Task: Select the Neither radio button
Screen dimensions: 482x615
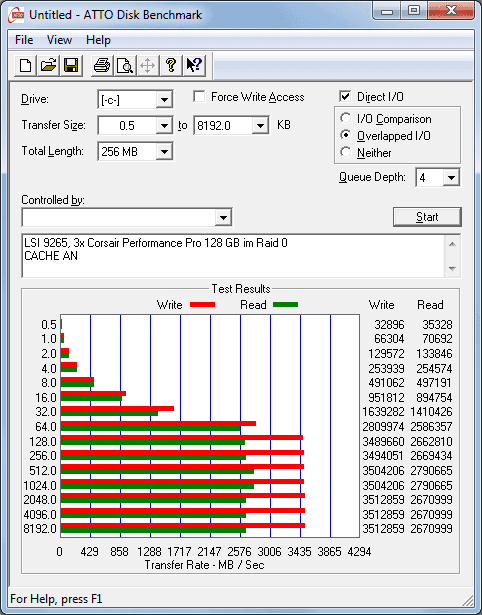Action: [346, 153]
